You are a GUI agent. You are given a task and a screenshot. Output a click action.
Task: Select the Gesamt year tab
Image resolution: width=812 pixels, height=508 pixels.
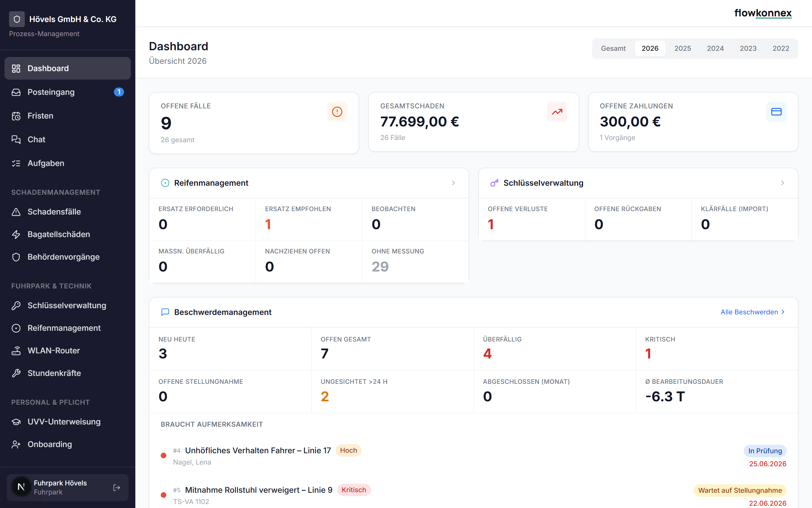click(613, 48)
